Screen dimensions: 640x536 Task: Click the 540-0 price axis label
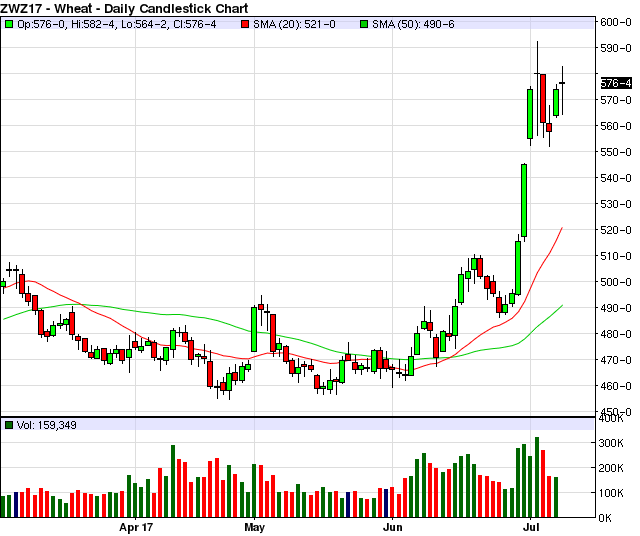(616, 178)
